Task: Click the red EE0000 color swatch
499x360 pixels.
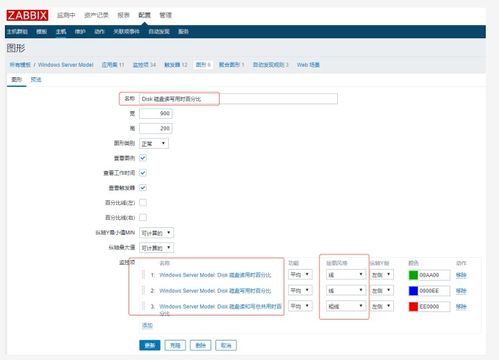Action: click(413, 306)
